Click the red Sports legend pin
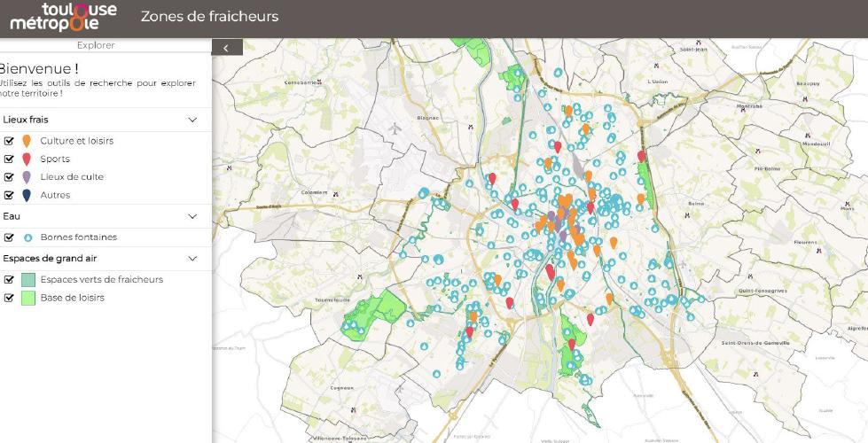The height and width of the screenshot is (443, 868). tap(26, 159)
